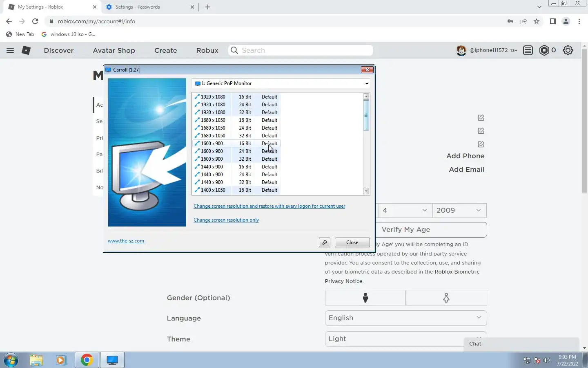588x368 pixels.
Task: Click Change screen resolution only link
Action: pyautogui.click(x=226, y=220)
